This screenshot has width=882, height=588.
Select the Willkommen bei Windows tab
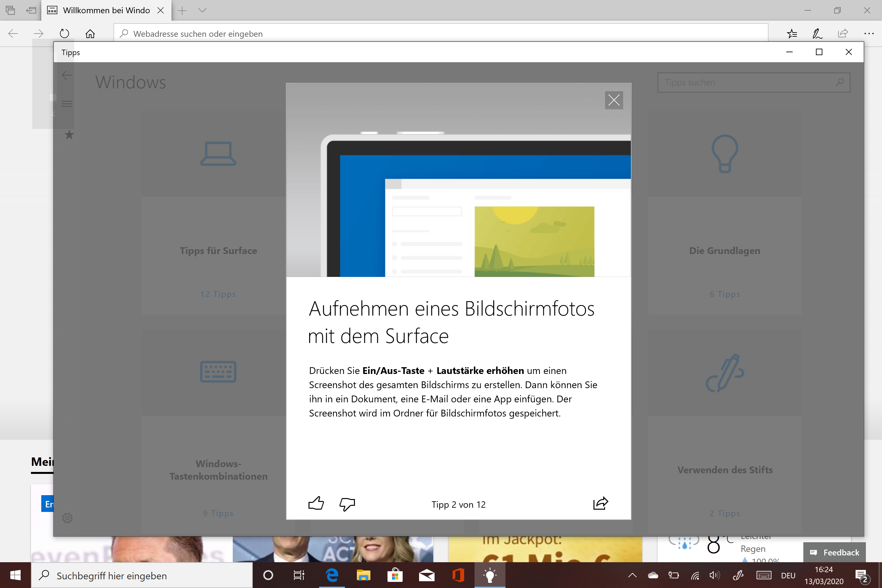(x=106, y=11)
